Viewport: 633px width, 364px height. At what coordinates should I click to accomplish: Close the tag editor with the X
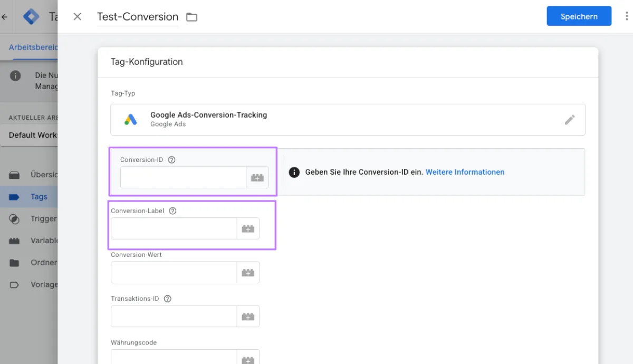(77, 16)
